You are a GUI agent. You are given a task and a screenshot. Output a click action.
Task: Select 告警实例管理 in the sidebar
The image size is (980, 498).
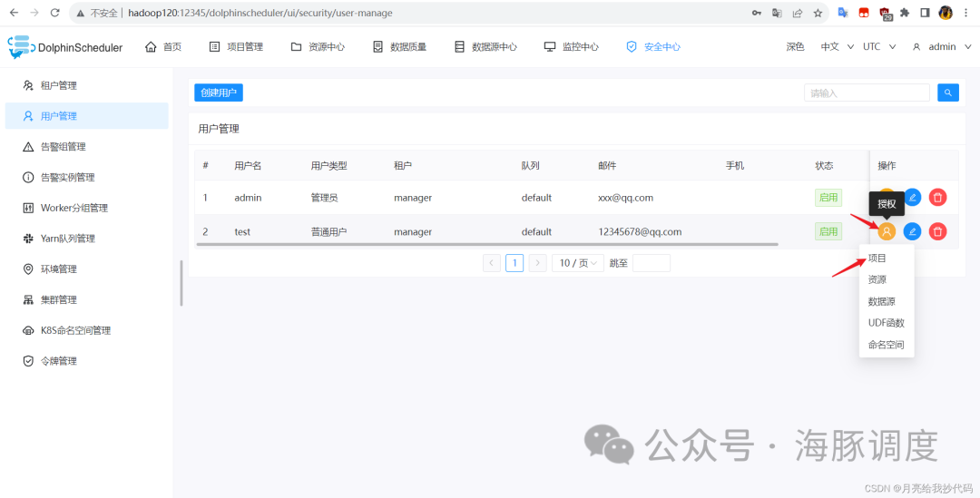(x=86, y=178)
